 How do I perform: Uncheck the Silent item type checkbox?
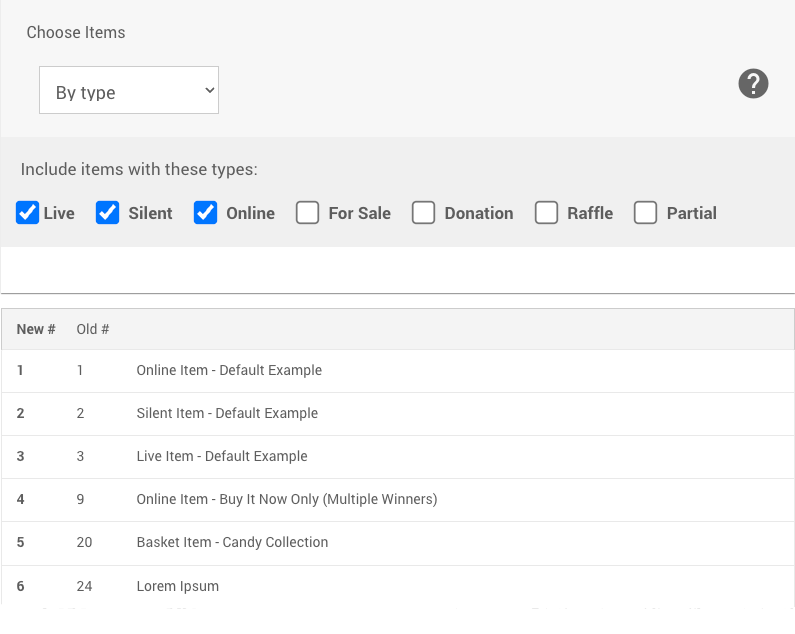(x=108, y=213)
